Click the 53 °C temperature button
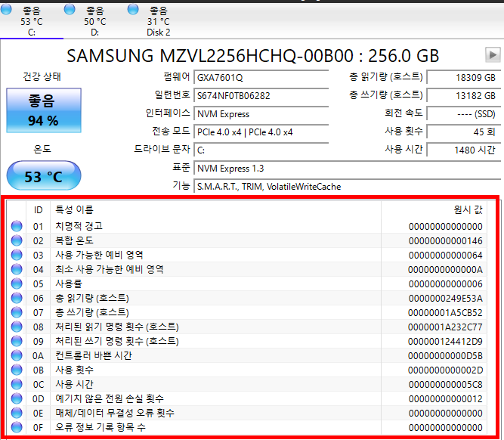 (x=44, y=176)
